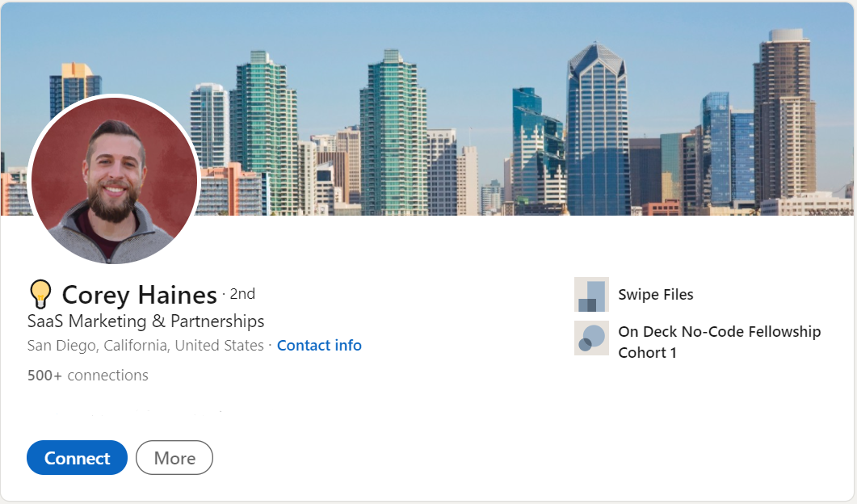
Task: Click the 2nd degree connection badge
Action: point(242,293)
